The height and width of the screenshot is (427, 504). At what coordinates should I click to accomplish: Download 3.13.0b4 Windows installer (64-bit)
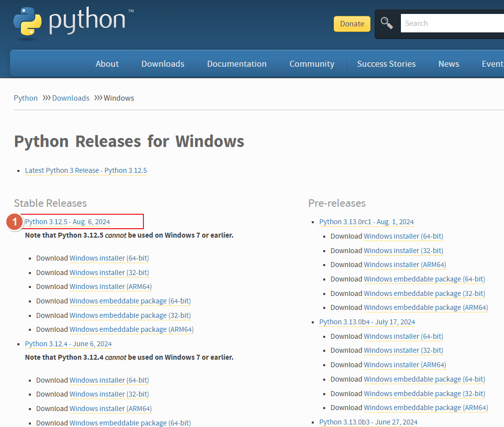tap(403, 337)
